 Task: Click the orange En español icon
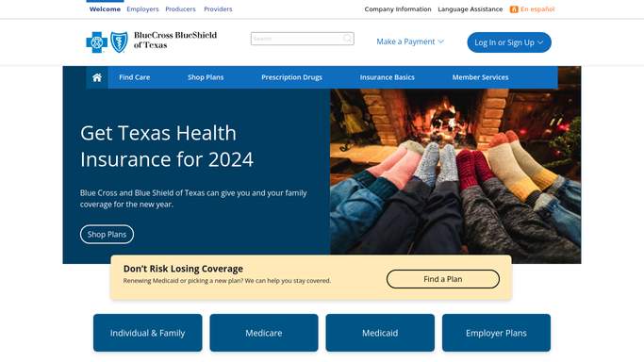pos(514,9)
